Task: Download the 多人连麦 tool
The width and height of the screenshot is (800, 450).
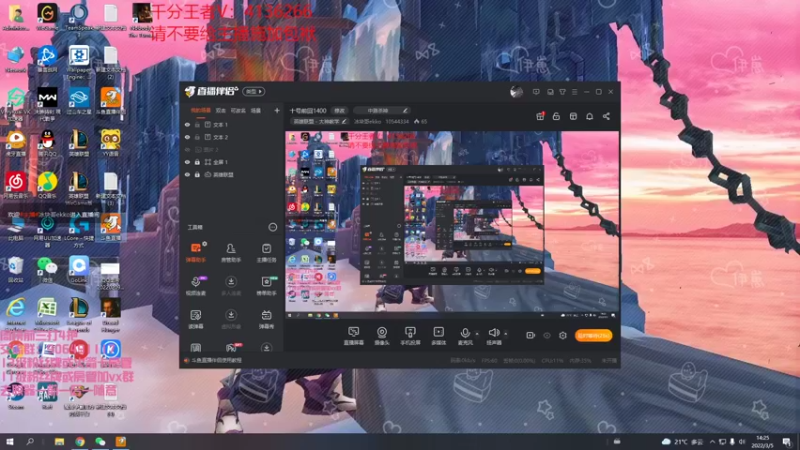Action: point(231,286)
